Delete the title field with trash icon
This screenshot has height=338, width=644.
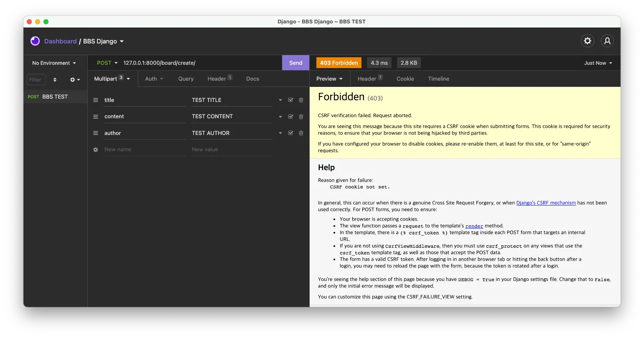click(x=301, y=100)
